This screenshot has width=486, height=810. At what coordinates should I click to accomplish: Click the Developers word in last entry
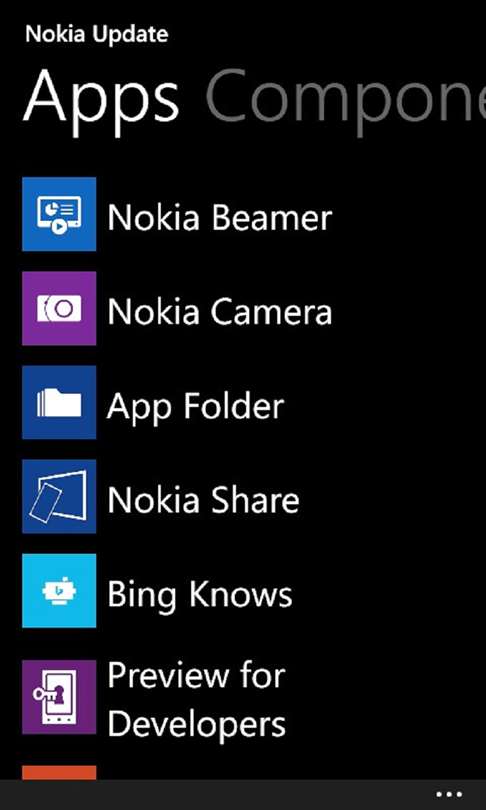[x=196, y=724]
